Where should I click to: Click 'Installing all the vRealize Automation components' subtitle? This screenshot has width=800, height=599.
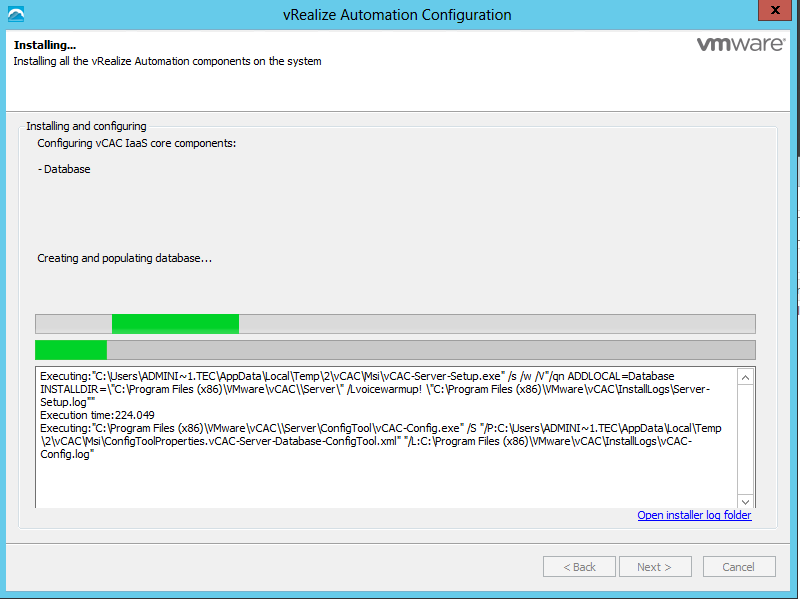click(x=167, y=61)
